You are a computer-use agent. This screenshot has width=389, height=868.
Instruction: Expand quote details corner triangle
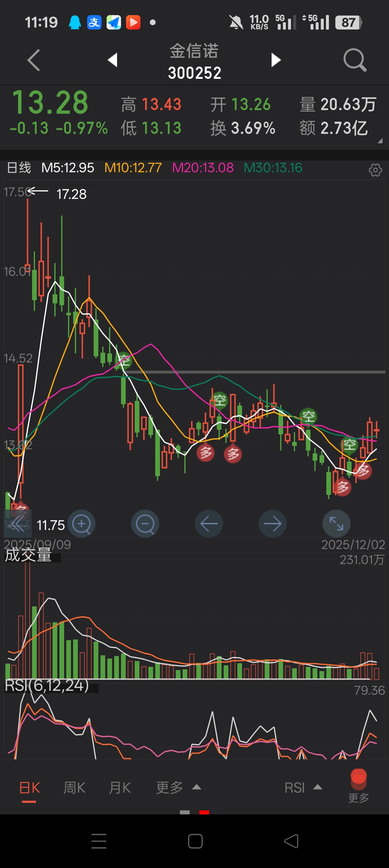click(x=380, y=141)
